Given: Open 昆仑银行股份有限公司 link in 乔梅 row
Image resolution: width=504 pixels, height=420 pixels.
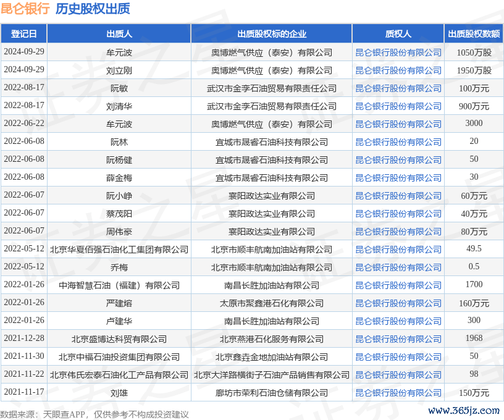Looking at the screenshot, I should click(398, 267).
